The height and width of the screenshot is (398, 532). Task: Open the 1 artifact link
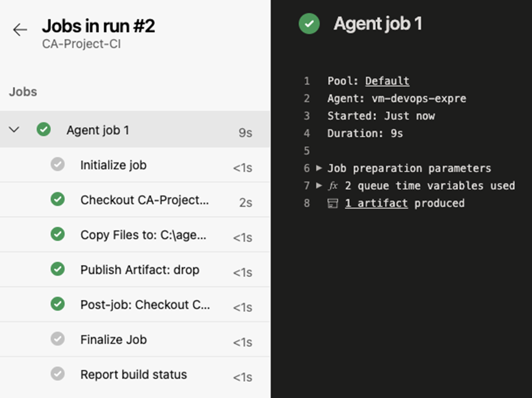tap(376, 203)
